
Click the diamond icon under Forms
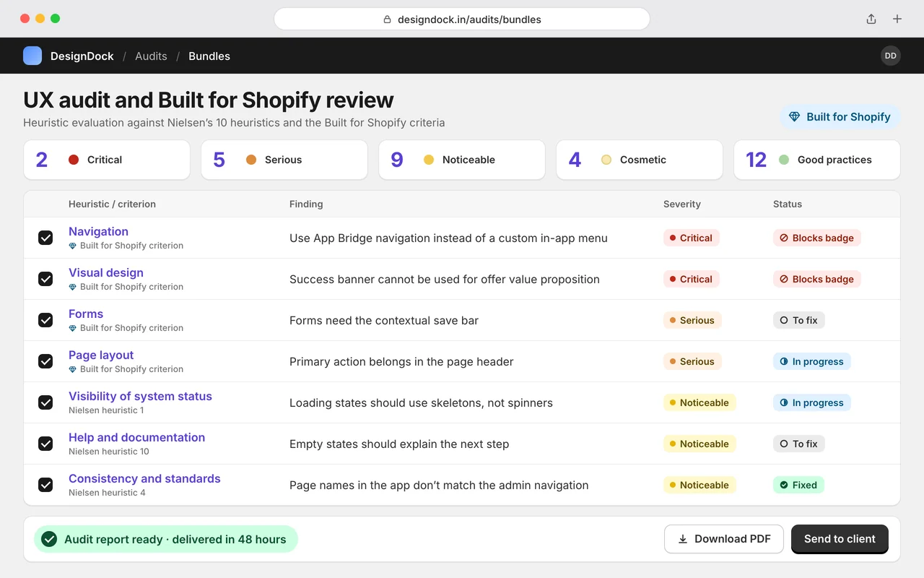tap(72, 328)
